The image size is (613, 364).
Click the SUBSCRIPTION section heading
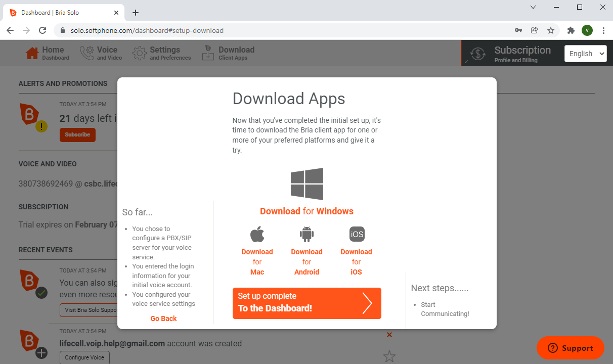click(43, 207)
